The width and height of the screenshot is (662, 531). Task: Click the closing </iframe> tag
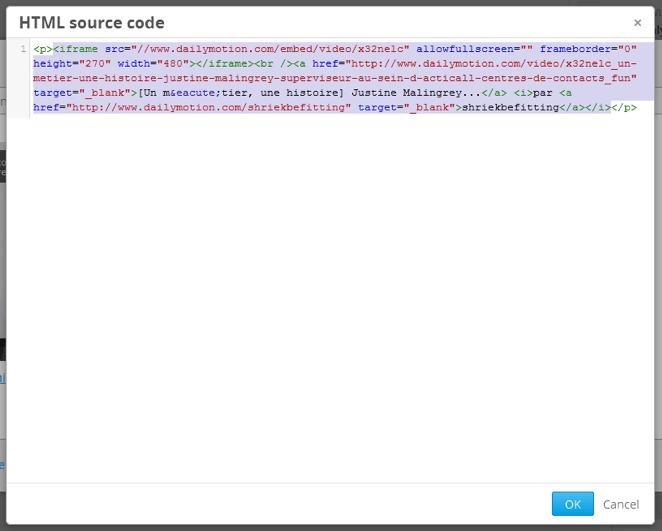(225, 64)
